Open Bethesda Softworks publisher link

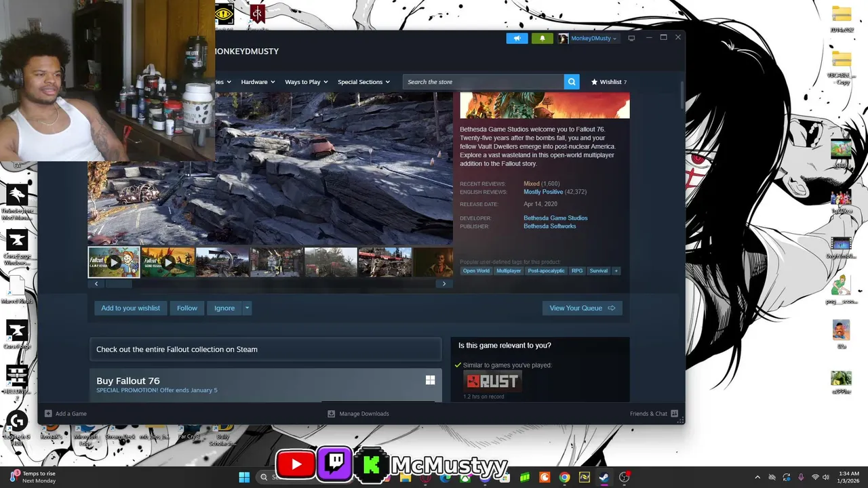coord(550,226)
